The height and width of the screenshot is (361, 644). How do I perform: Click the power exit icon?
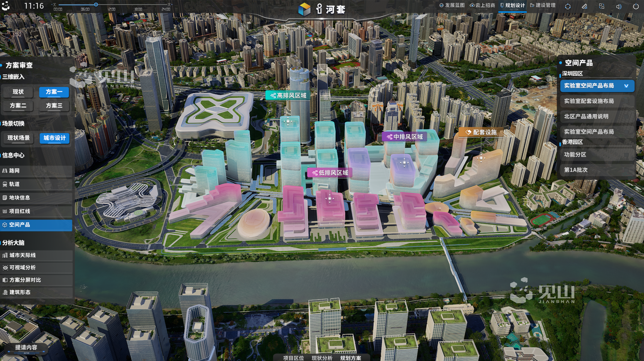click(x=635, y=6)
